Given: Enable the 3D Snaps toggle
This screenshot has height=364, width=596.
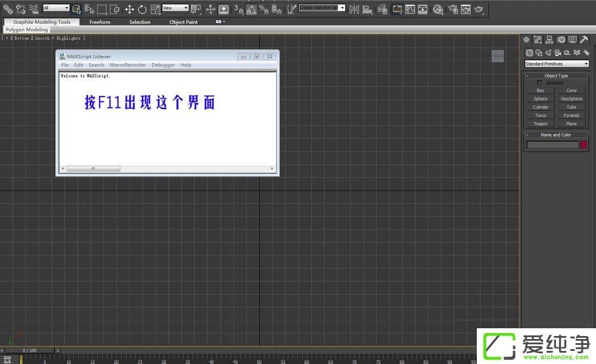Looking at the screenshot, I should coord(238,9).
